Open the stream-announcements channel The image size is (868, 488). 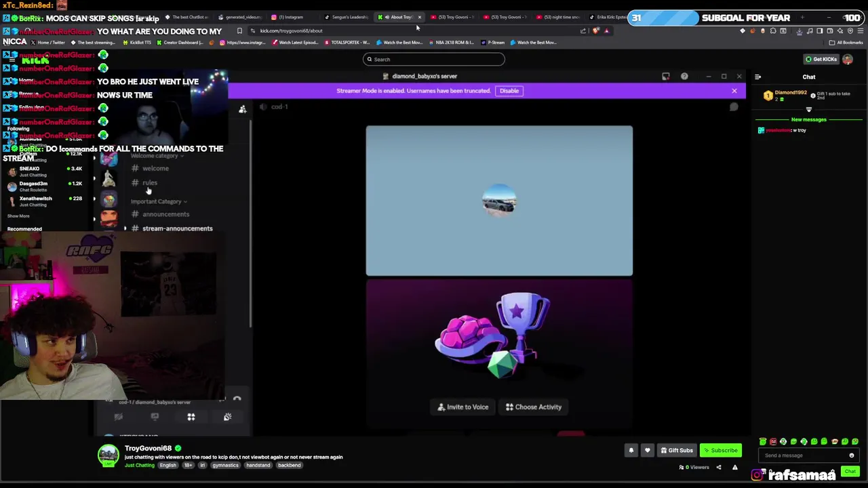177,228
